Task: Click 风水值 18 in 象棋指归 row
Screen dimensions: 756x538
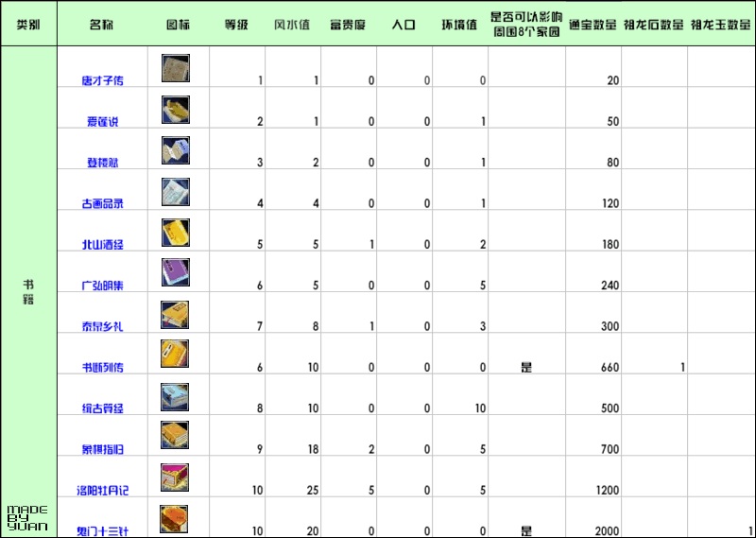Action: 313,450
